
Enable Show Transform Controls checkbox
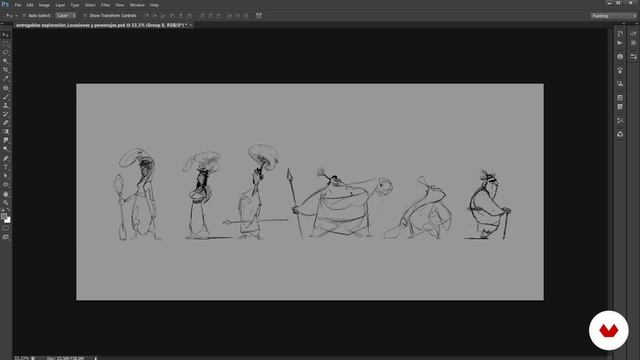[x=85, y=16]
